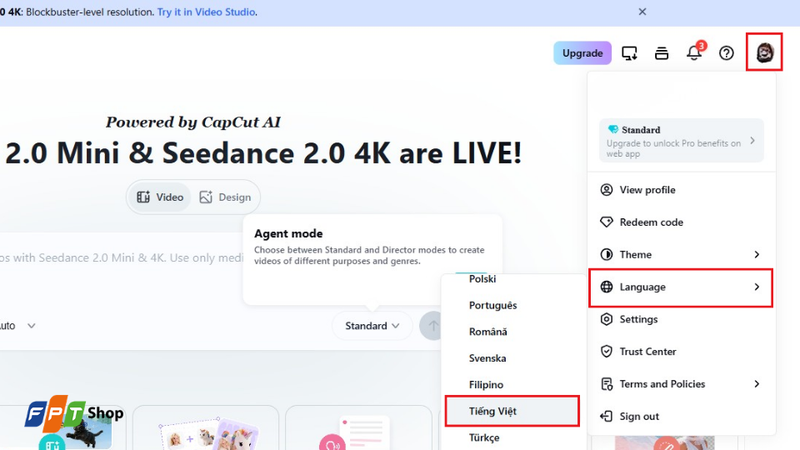Click the Upgrade button
Screen dimensions: 800x450
(582, 53)
